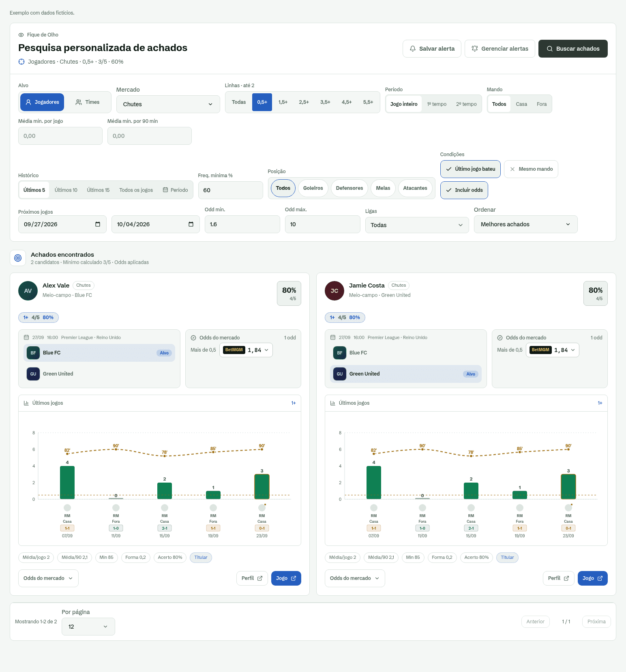Click the Freq. mínima % field

coord(231,190)
